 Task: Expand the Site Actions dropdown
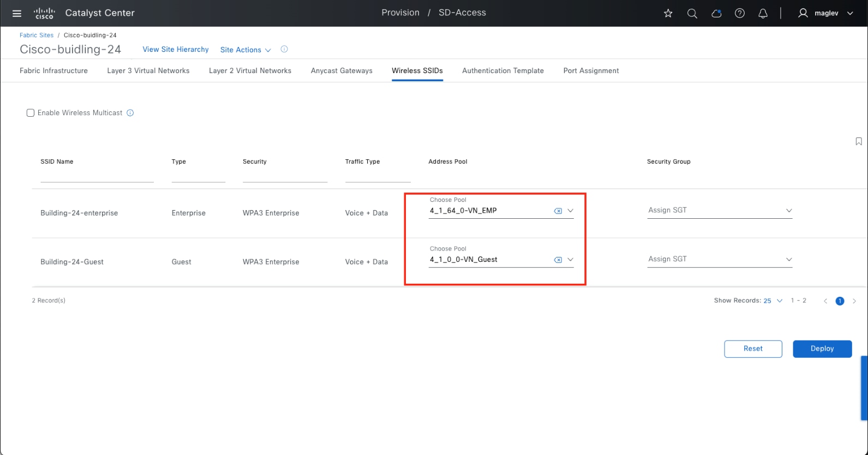[246, 50]
